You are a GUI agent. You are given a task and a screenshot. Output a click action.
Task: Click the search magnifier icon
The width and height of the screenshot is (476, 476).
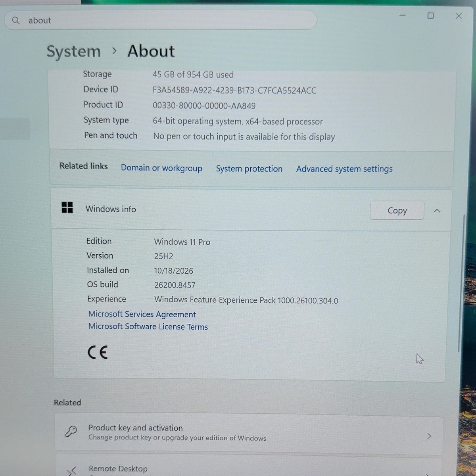pyautogui.click(x=16, y=20)
